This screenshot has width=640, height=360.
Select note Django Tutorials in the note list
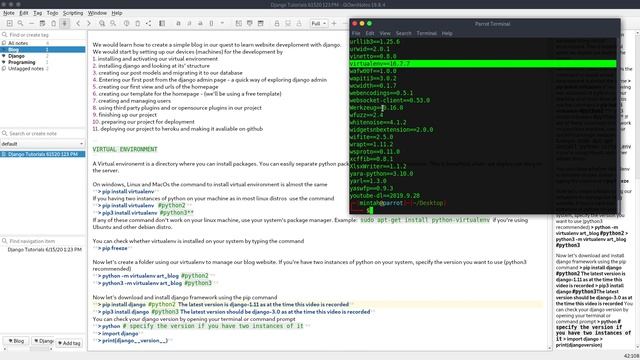(x=43, y=154)
